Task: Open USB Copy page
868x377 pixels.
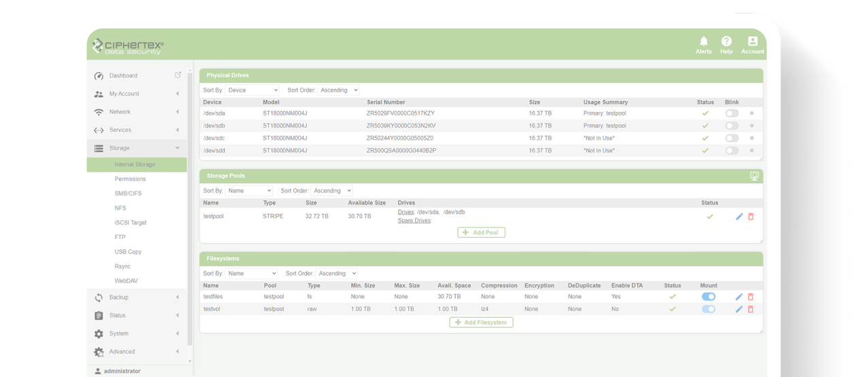Action: point(128,252)
